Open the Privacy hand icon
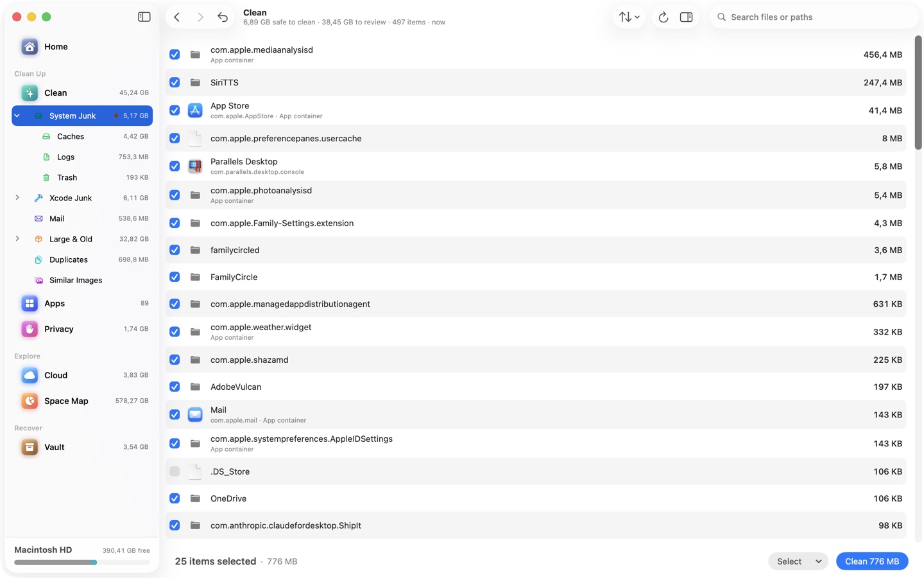The width and height of the screenshot is (924, 578). coord(30,329)
